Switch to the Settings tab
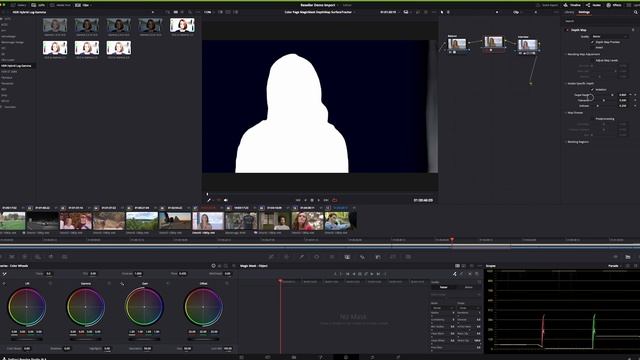 click(584, 12)
